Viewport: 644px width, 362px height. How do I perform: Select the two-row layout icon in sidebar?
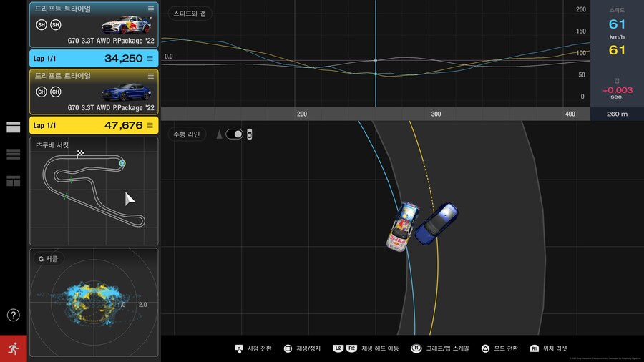click(13, 127)
